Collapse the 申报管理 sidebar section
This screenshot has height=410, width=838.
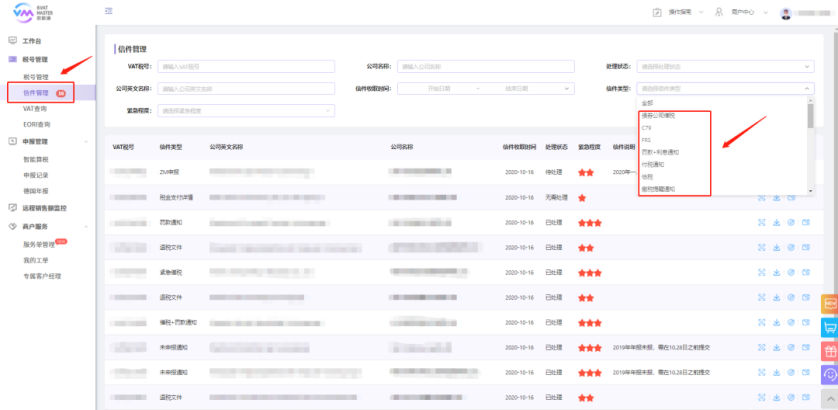[86, 142]
